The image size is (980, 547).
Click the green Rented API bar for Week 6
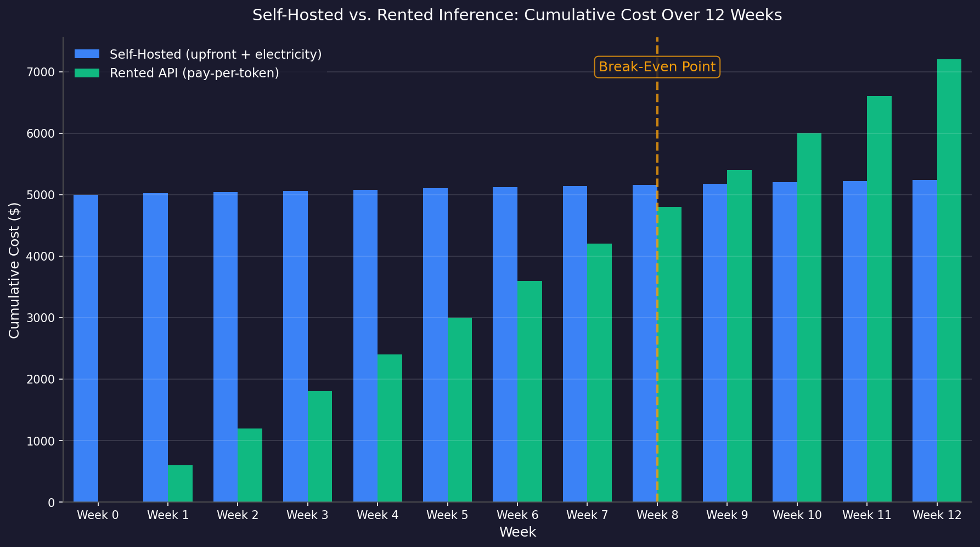coord(530,392)
